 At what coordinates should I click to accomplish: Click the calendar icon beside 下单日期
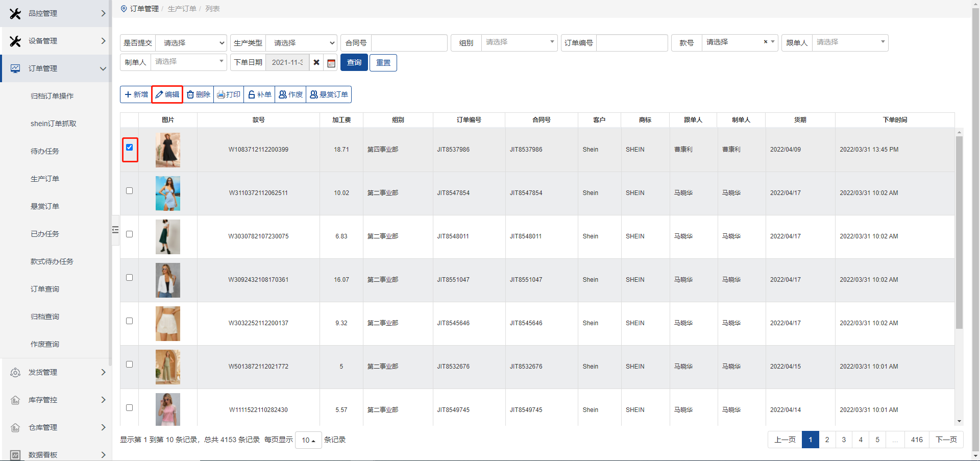[x=331, y=63]
